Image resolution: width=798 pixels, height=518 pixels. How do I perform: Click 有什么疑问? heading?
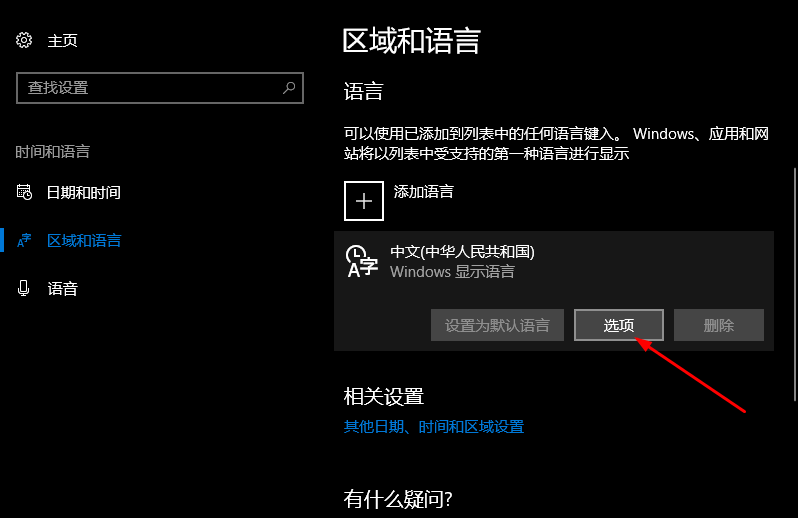(398, 499)
